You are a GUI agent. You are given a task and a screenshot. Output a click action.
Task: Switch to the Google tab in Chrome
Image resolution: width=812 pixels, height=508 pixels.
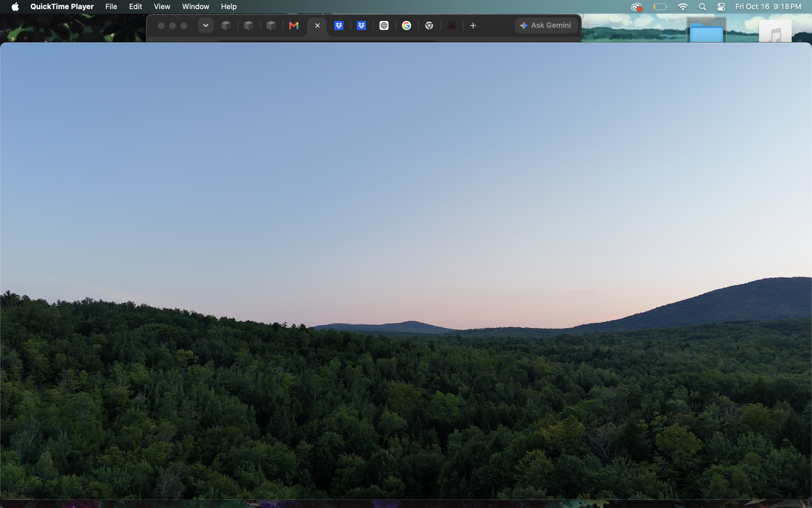point(407,26)
